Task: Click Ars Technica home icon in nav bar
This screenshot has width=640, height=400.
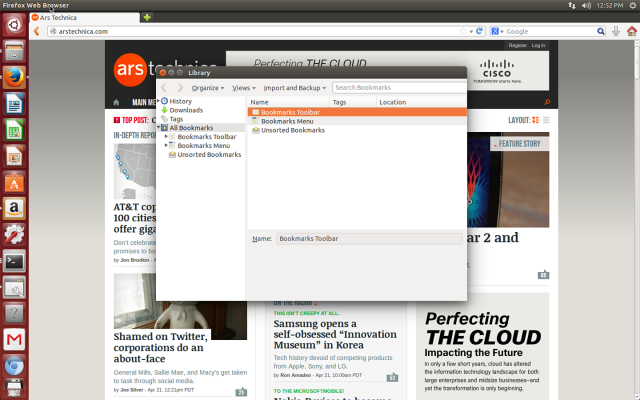Action: tap(116, 102)
